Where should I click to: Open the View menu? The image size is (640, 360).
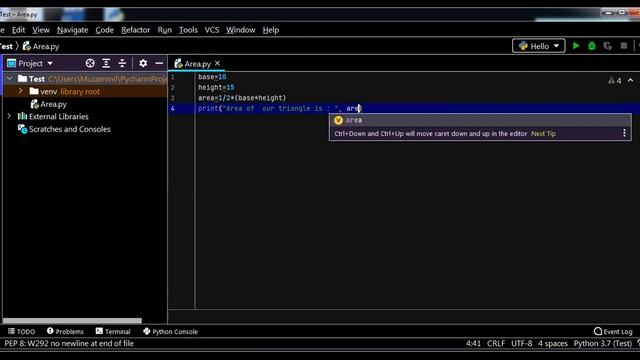pyautogui.click(x=41, y=30)
